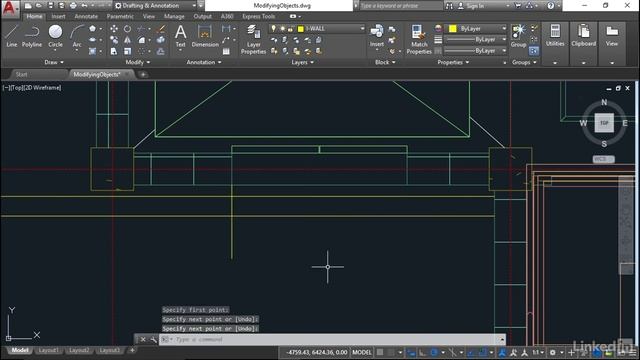Click the Rotate tool in Modify panel

pyautogui.click(x=127, y=29)
